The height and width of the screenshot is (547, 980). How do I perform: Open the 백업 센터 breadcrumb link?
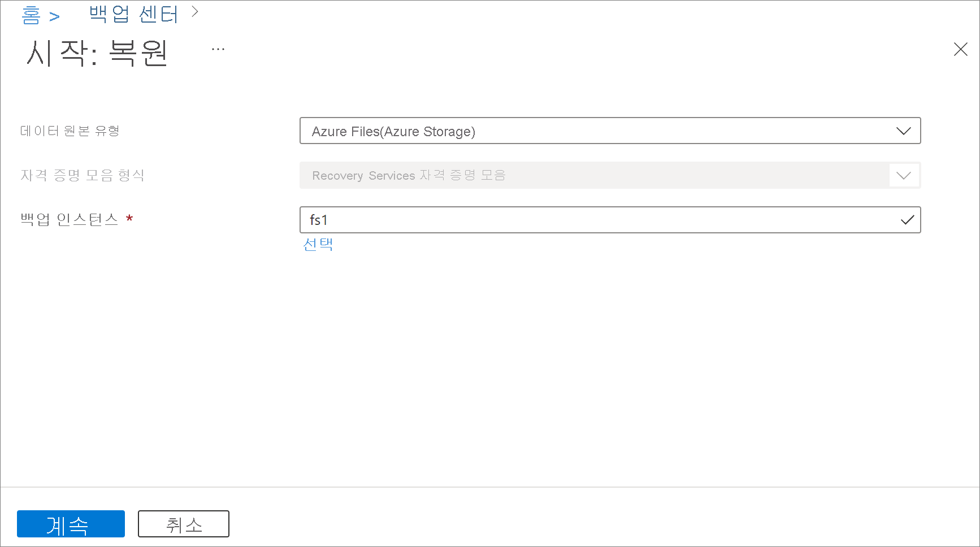[134, 14]
